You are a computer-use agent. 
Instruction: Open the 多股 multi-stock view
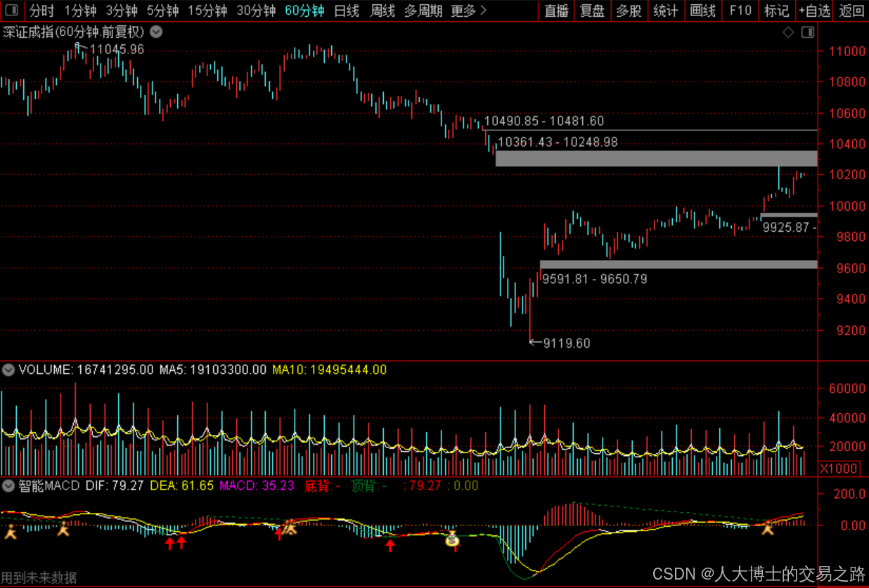click(x=629, y=11)
